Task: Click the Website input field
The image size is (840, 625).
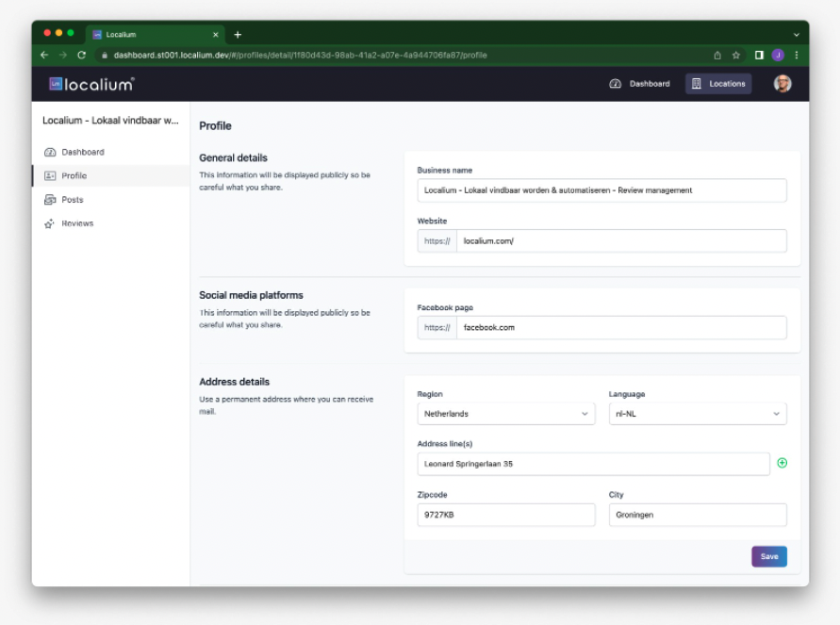Action: pyautogui.click(x=621, y=241)
